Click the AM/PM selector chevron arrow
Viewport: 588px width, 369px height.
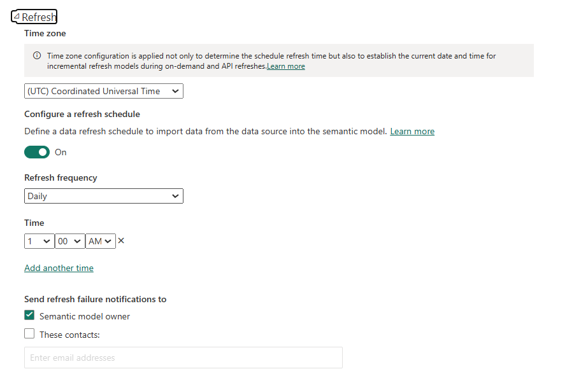click(108, 241)
